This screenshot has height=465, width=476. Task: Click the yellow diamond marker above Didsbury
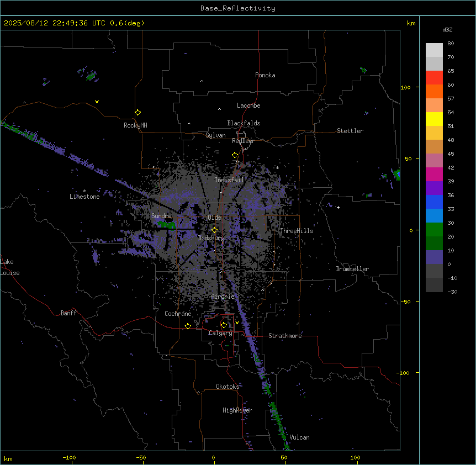[x=215, y=230]
